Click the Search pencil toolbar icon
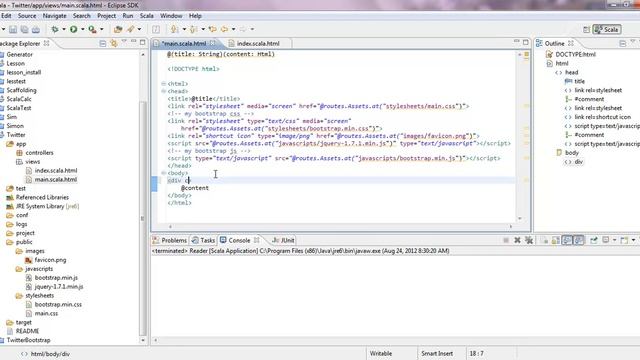Image resolution: width=640 pixels, height=360 pixels. point(131,29)
